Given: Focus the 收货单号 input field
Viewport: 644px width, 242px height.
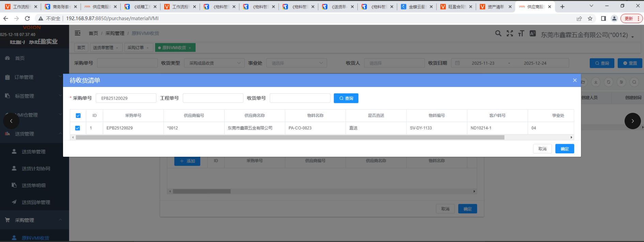Looking at the screenshot, I should click(300, 98).
